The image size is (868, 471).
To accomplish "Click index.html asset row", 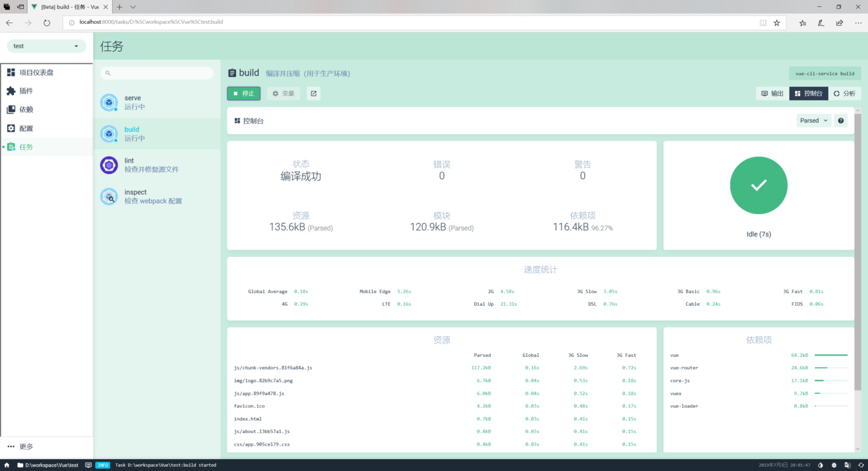I will tap(442, 419).
